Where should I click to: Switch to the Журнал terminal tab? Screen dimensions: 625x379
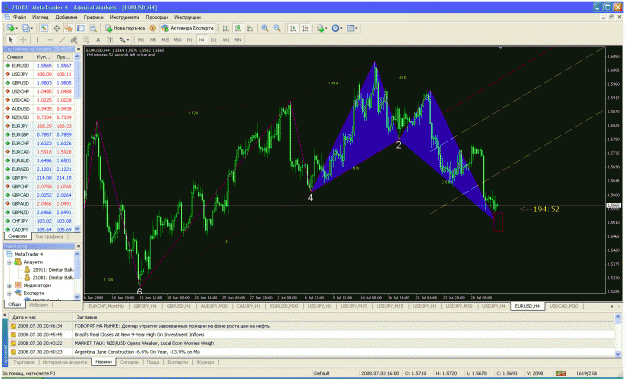click(205, 362)
